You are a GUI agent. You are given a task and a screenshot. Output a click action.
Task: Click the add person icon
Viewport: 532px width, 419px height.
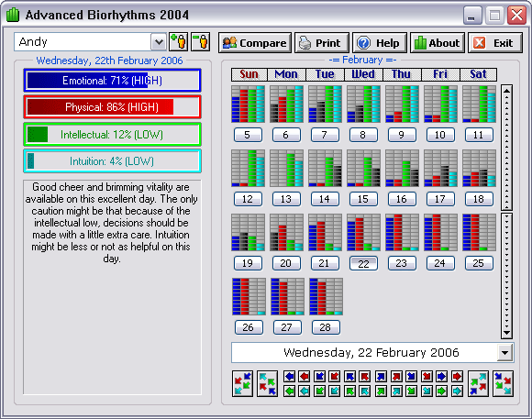click(x=178, y=42)
